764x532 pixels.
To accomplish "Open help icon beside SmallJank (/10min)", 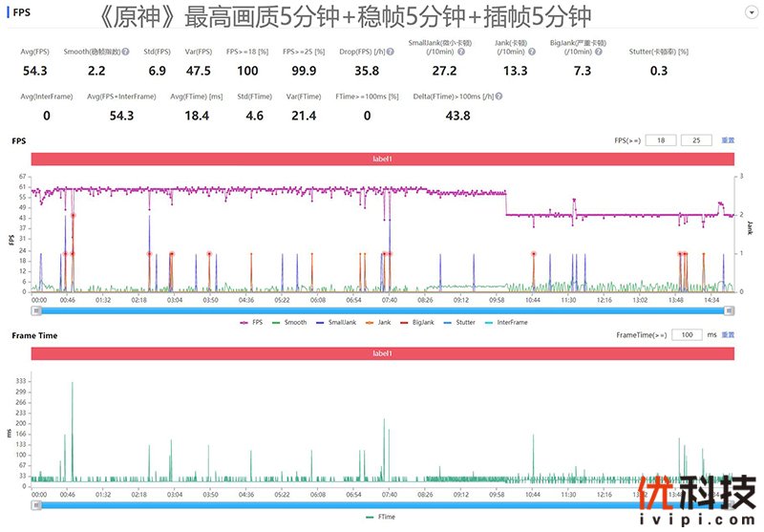I will coord(461,52).
